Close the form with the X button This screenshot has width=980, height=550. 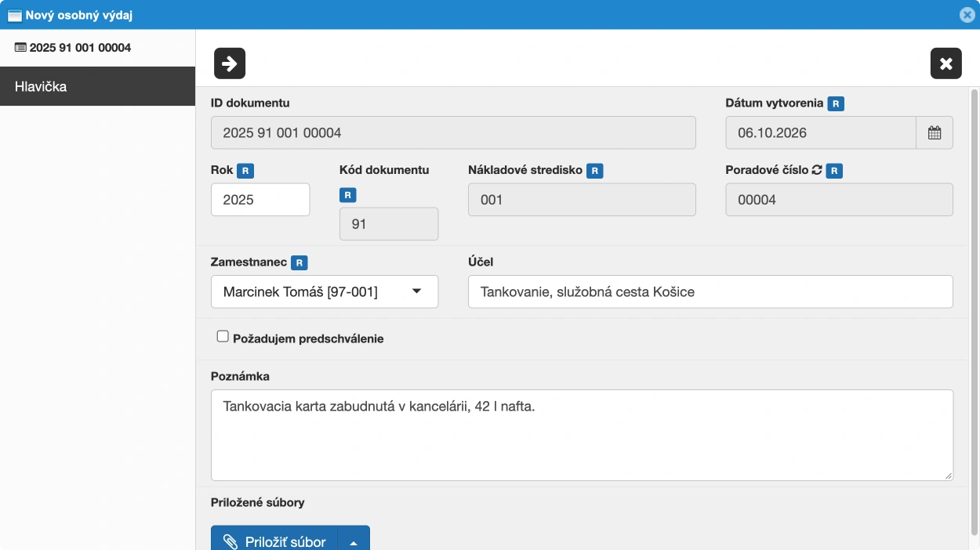(x=946, y=63)
